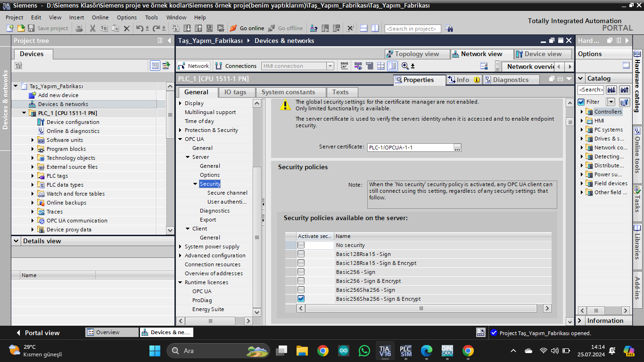Expand Controllers in hardware catalog
The width and height of the screenshot is (644, 362).
(x=582, y=112)
